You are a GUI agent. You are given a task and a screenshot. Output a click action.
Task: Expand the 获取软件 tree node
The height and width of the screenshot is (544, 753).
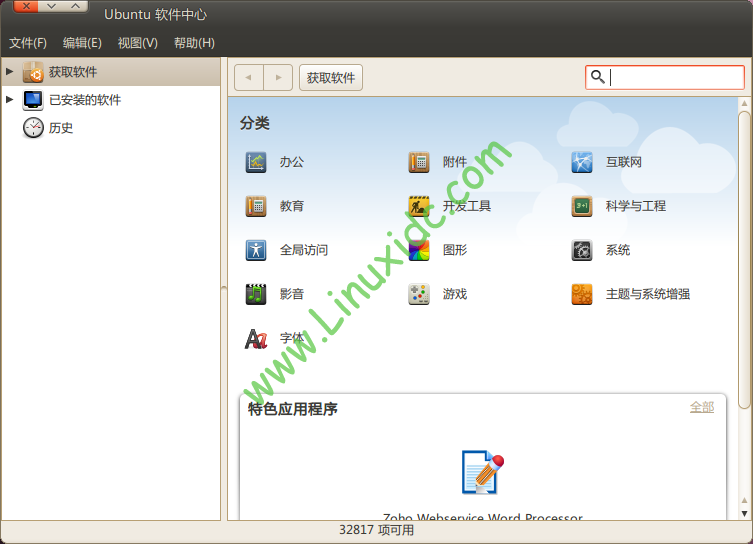click(9, 72)
